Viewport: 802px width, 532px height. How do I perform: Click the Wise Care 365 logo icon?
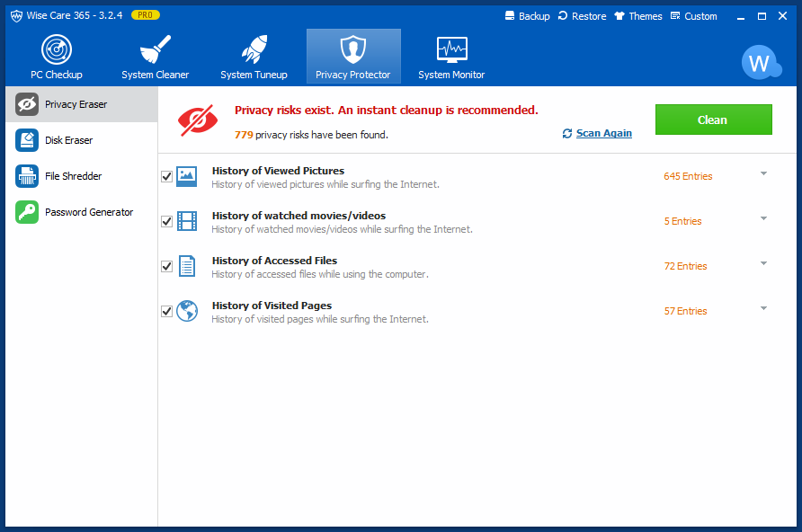pos(16,16)
